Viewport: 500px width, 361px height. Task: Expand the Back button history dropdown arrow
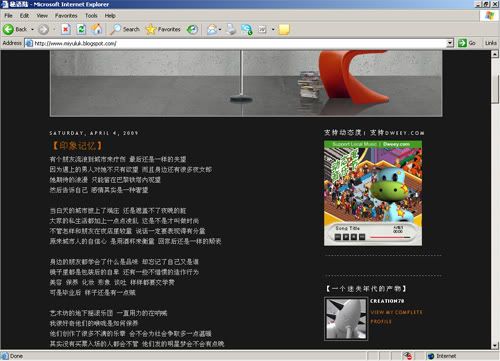(32, 30)
